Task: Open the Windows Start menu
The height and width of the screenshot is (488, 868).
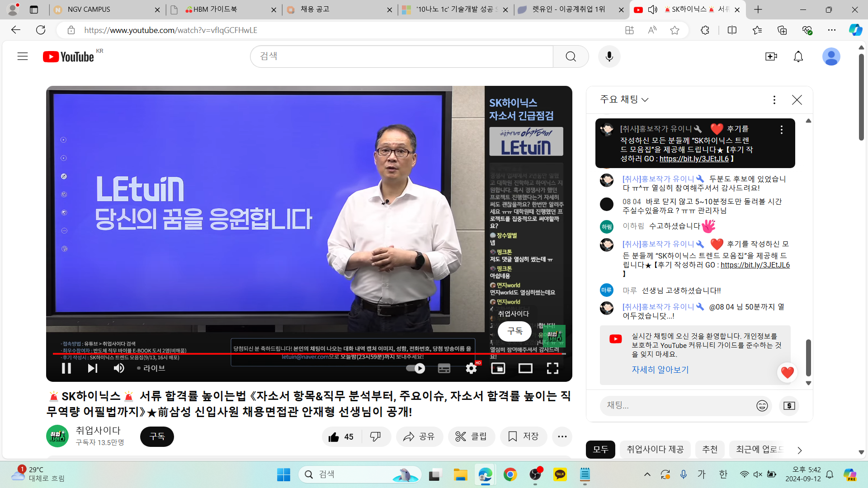Action: coord(283,474)
